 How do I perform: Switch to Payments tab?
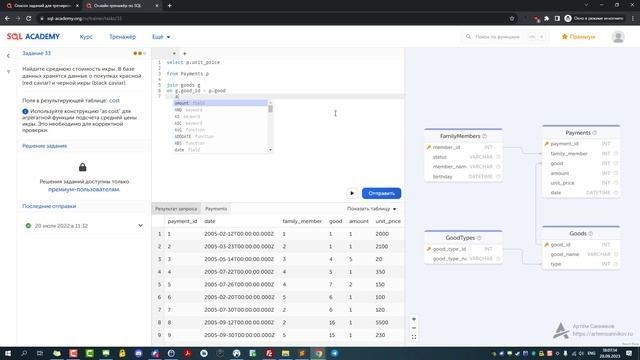pyautogui.click(x=216, y=209)
